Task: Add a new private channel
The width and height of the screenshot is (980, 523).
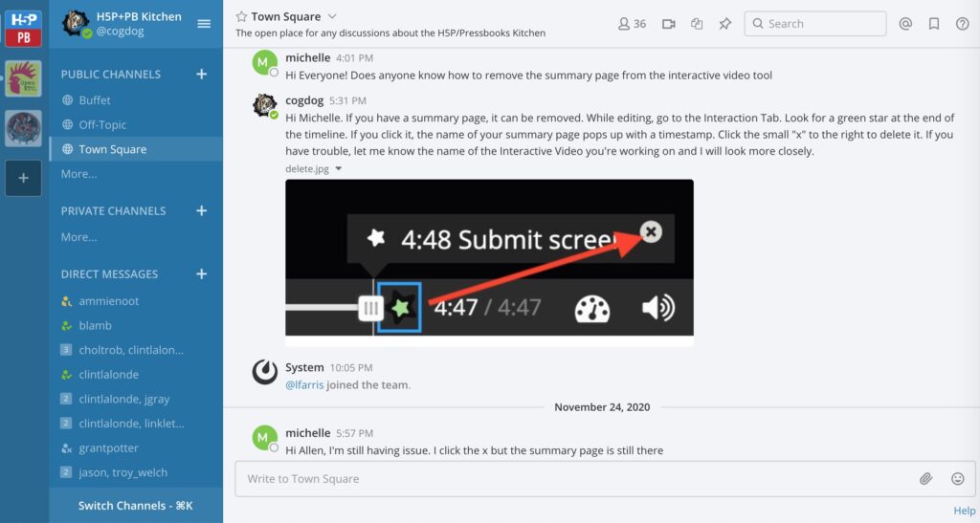Action: 201,211
